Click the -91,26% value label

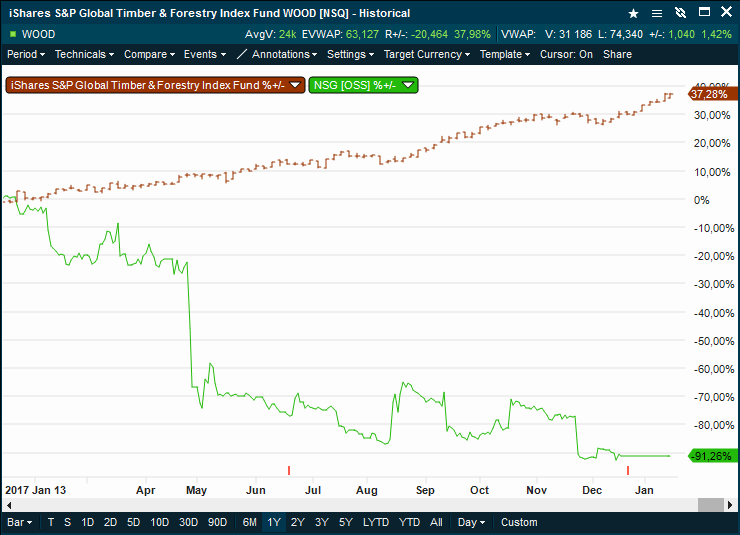(x=714, y=456)
